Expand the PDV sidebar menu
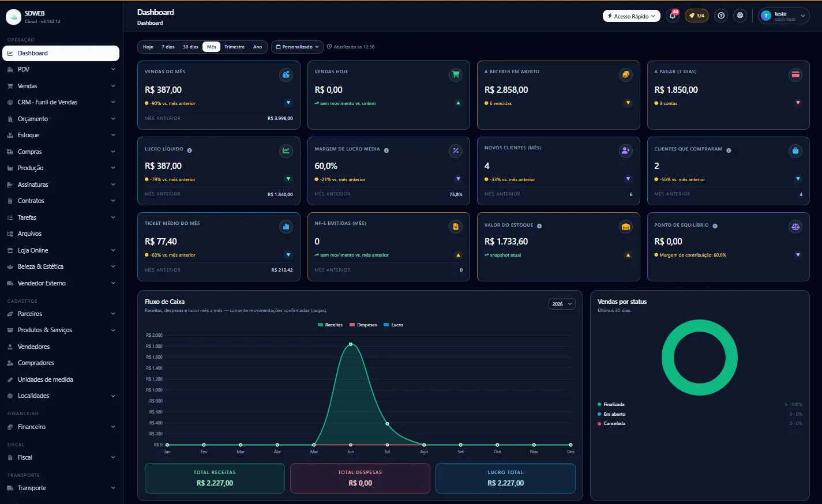 [x=61, y=69]
